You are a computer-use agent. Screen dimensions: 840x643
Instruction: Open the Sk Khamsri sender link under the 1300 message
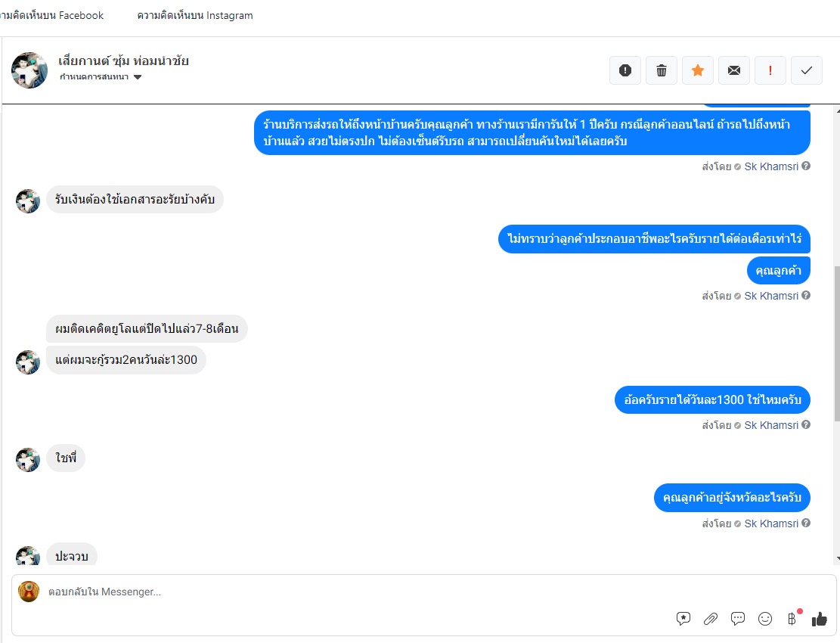771,425
